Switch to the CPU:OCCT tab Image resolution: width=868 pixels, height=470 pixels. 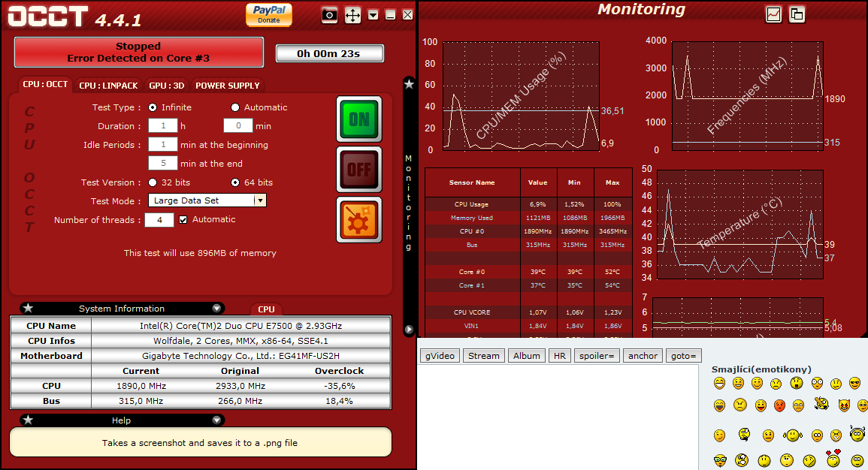pos(45,85)
